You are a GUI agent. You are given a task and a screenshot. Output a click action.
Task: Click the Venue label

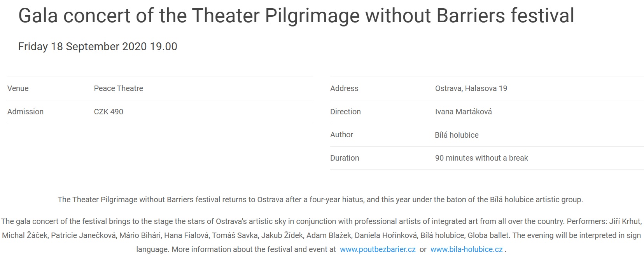pyautogui.click(x=18, y=88)
